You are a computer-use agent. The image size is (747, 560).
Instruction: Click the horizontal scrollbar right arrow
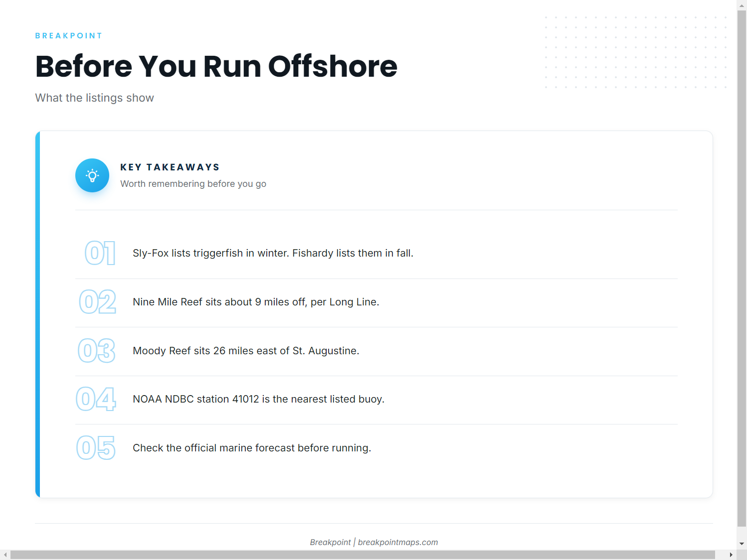pyautogui.click(x=731, y=555)
